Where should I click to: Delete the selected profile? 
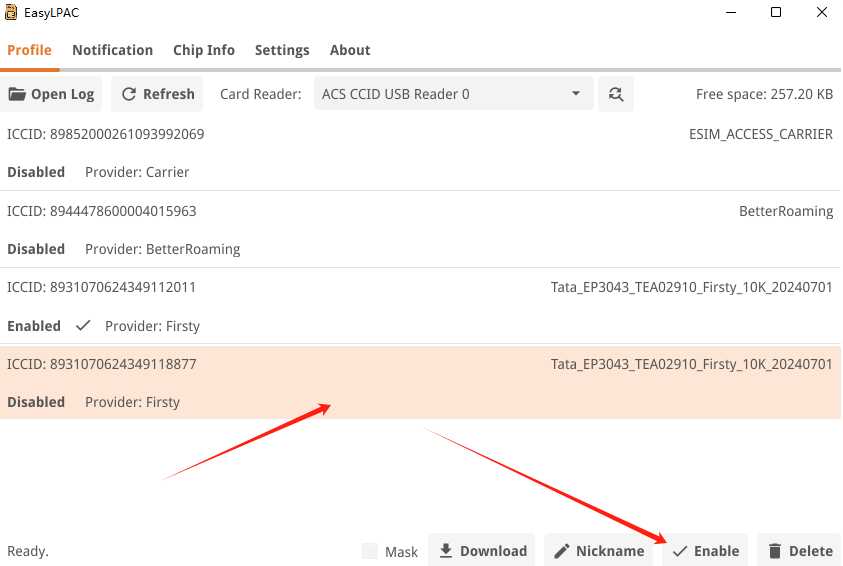[x=799, y=551]
